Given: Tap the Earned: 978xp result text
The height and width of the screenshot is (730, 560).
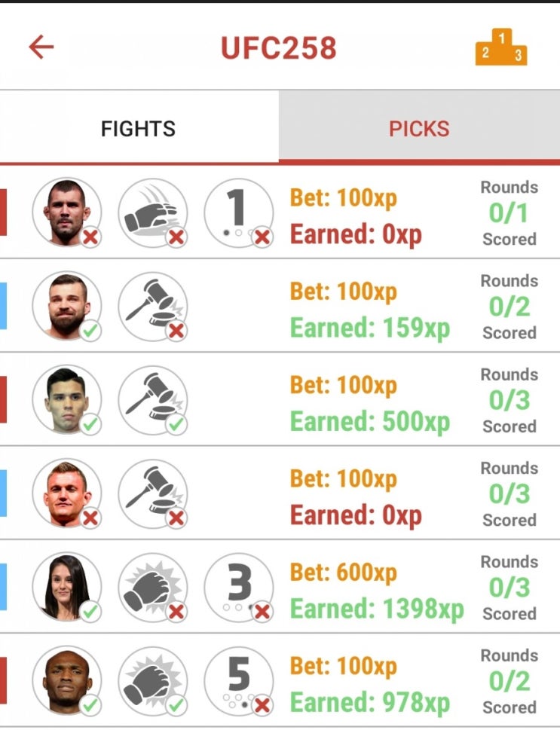Looking at the screenshot, I should click(370, 703).
